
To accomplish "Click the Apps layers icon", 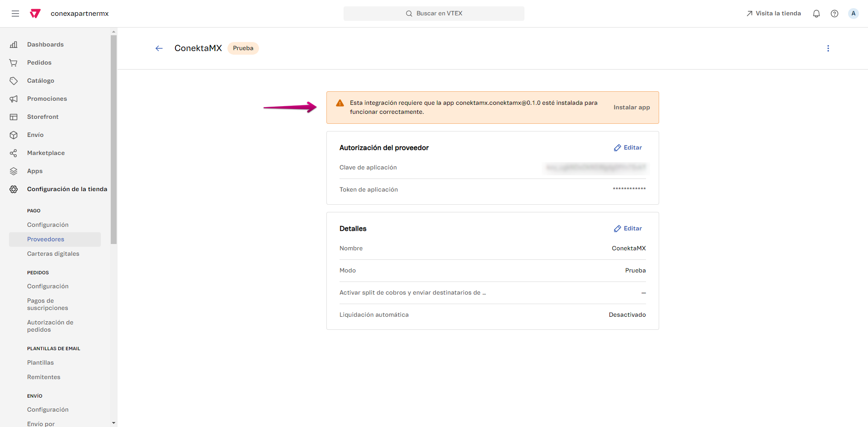I will point(14,171).
